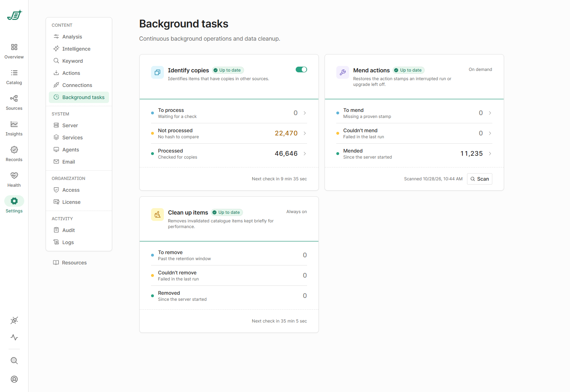Click the Identify copies card icon
The height and width of the screenshot is (392, 570).
click(157, 72)
